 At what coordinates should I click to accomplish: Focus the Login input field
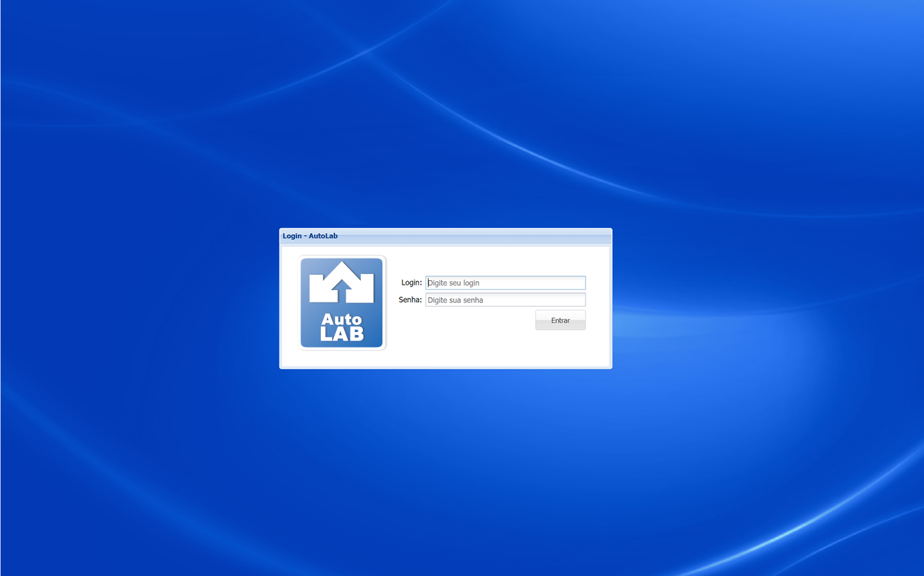point(505,283)
